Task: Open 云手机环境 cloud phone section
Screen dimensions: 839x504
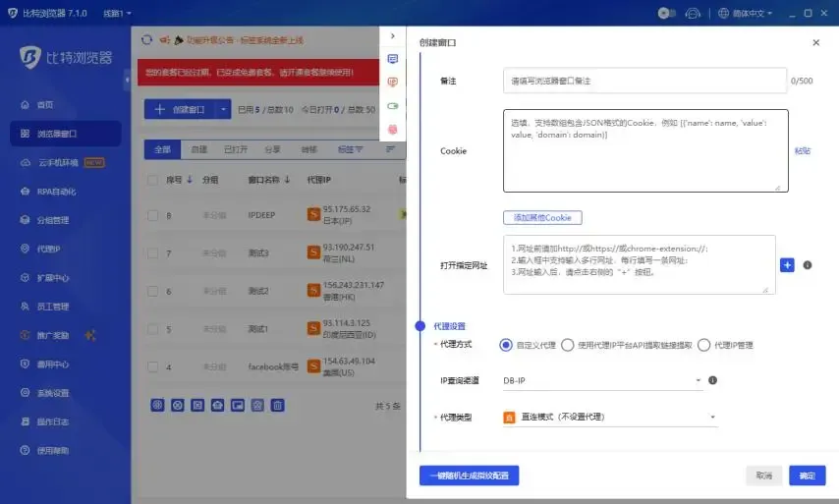Action: coord(62,163)
